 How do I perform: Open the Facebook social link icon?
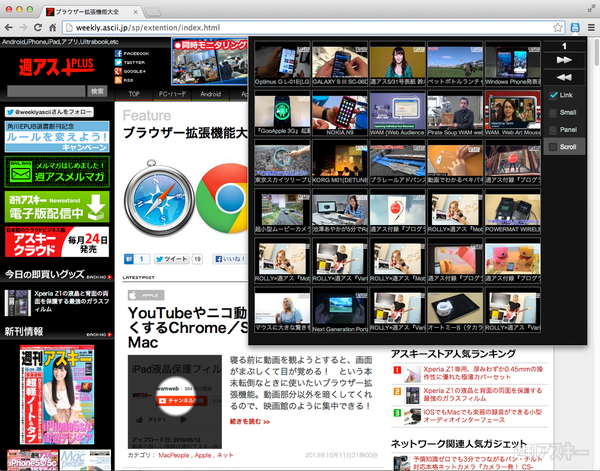(x=118, y=53)
